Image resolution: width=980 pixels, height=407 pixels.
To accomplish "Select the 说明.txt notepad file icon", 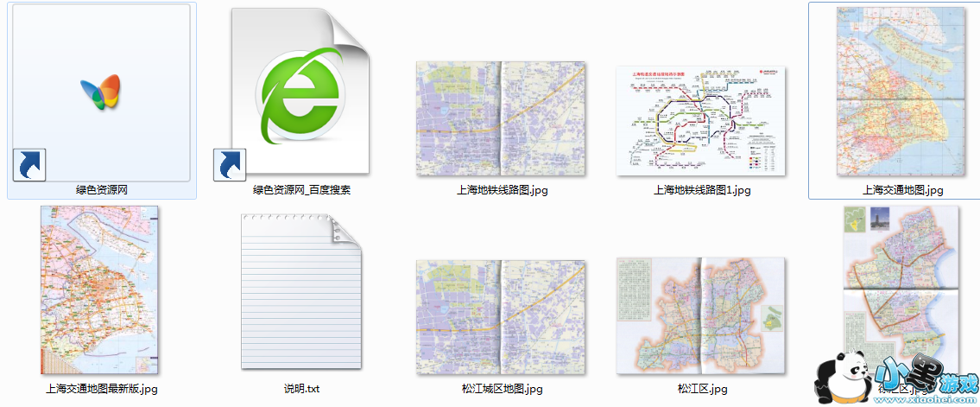I will [x=302, y=293].
